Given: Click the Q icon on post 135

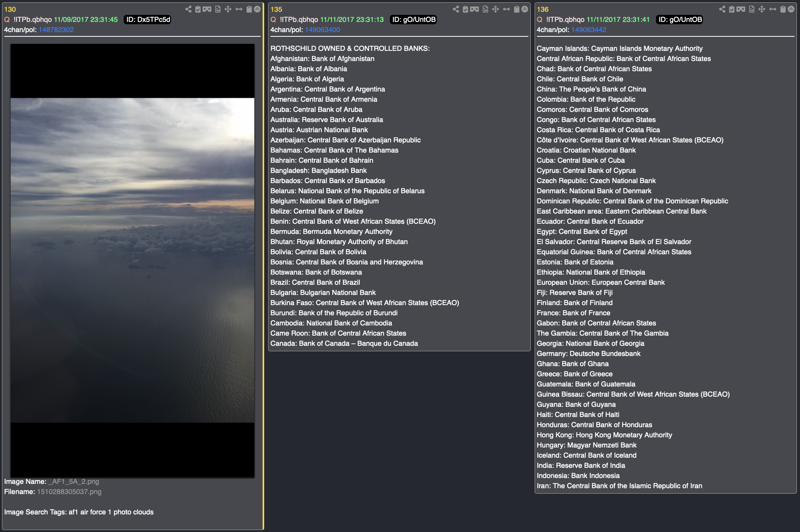Looking at the screenshot, I should (x=273, y=20).
